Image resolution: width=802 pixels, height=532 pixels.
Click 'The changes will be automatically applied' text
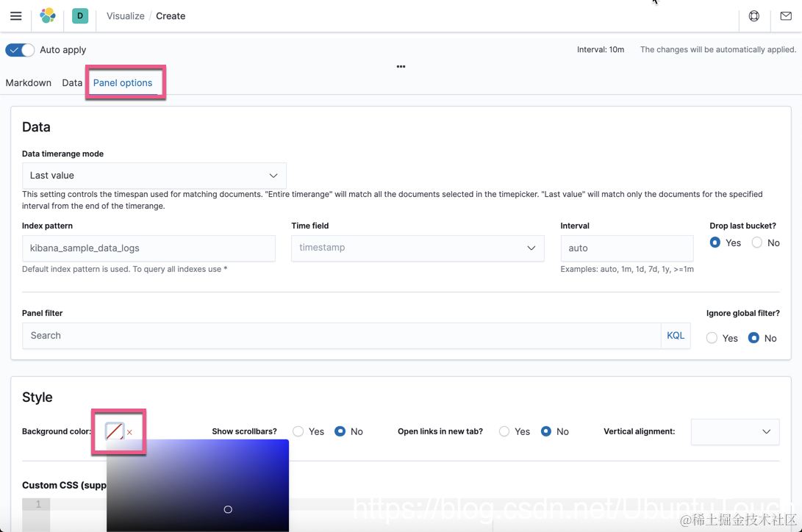point(718,49)
